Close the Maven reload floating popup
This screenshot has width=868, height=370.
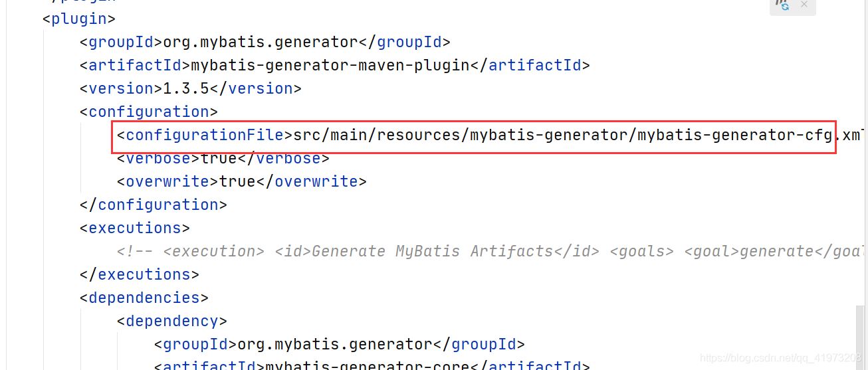click(804, 4)
